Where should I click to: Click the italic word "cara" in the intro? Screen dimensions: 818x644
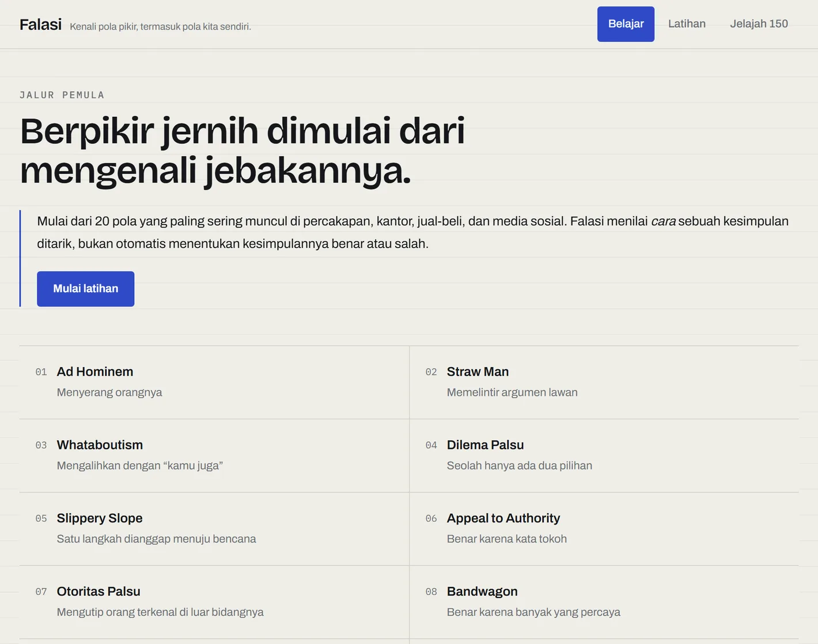tap(663, 221)
